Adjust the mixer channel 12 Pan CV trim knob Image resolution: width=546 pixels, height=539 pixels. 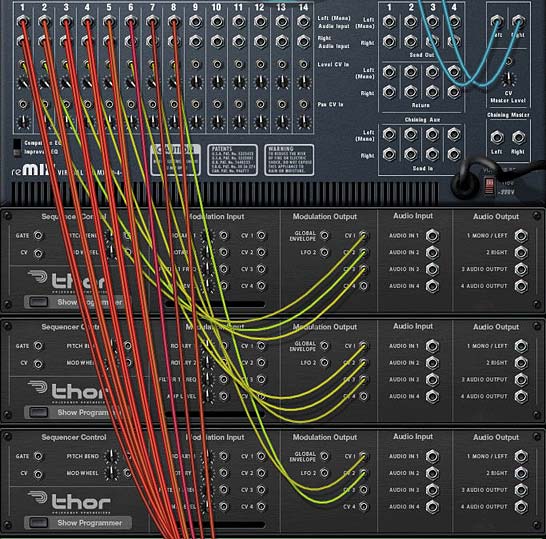260,122
